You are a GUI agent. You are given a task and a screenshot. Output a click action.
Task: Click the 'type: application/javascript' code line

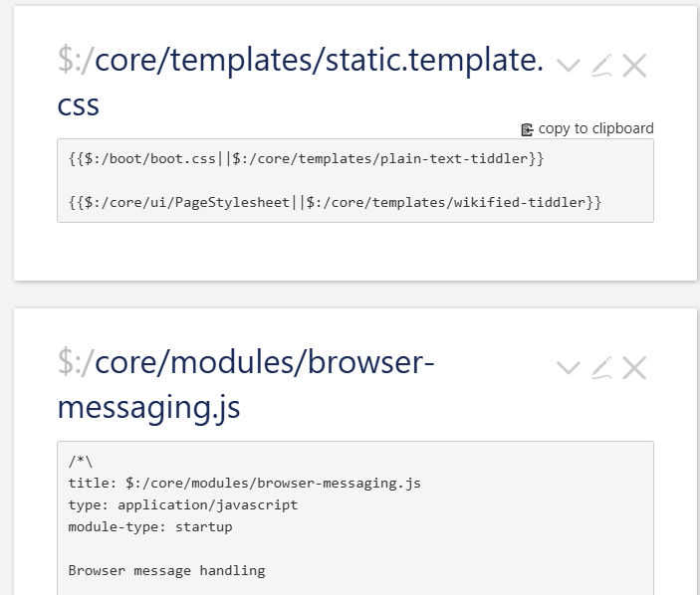[182, 504]
